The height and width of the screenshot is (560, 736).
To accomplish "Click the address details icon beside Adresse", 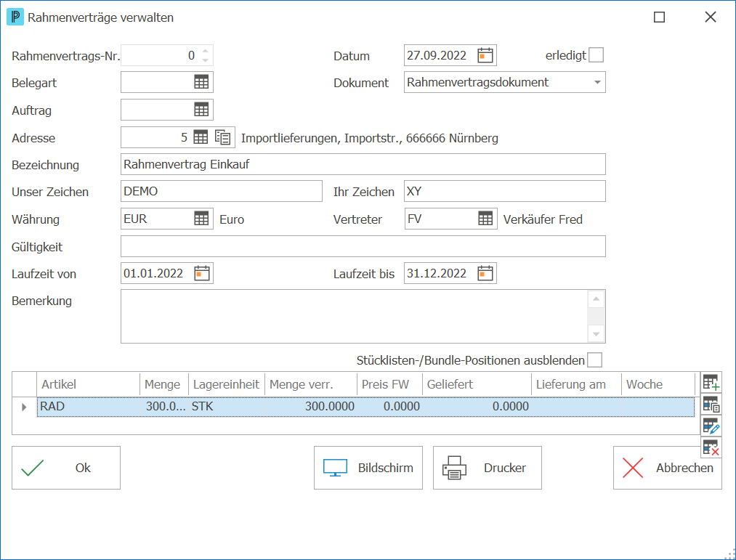I will (x=222, y=137).
